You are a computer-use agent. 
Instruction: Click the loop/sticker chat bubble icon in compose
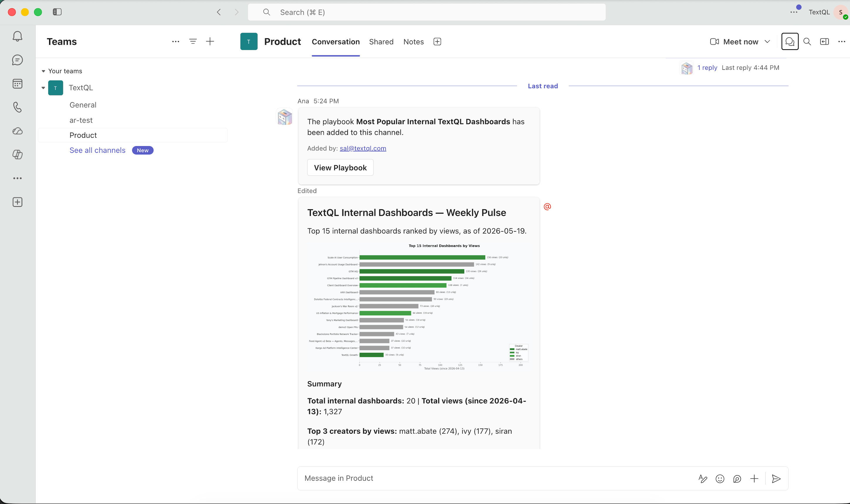tap(737, 479)
